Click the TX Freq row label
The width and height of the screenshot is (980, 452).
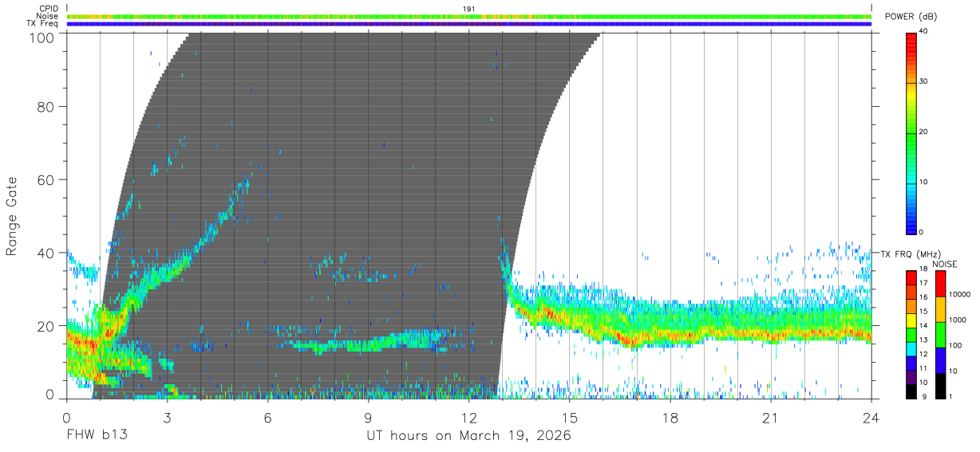point(43,24)
